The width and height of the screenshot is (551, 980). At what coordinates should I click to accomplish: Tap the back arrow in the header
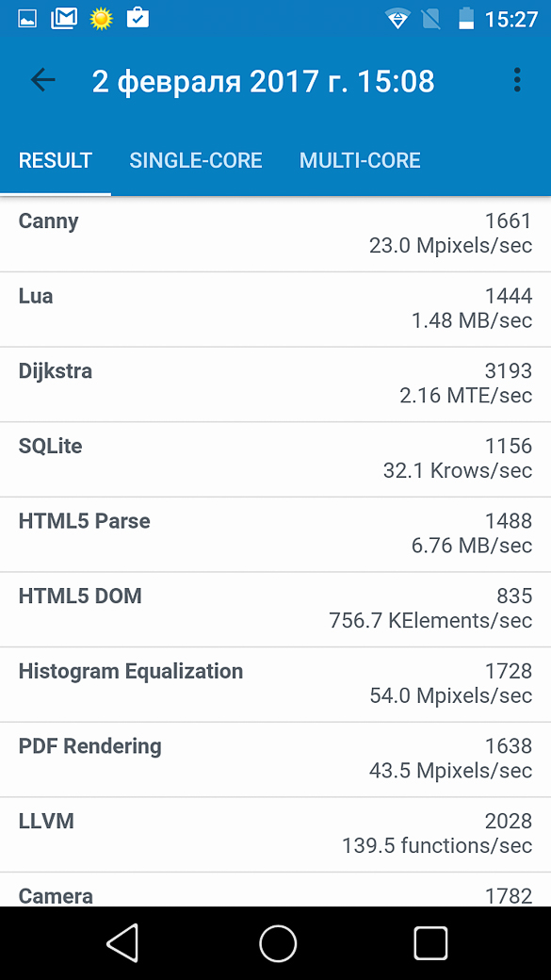[43, 80]
